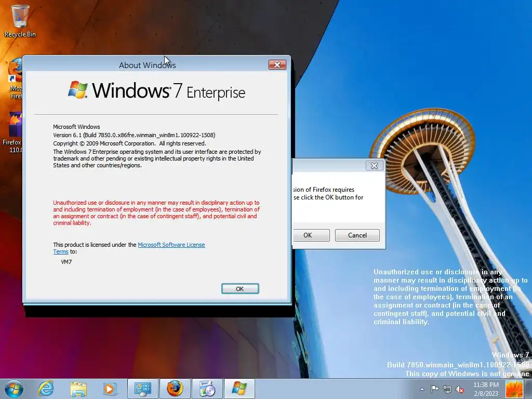Image resolution: width=532 pixels, height=399 pixels.
Task: Open the Microsoft Software License link
Action: [171, 245]
